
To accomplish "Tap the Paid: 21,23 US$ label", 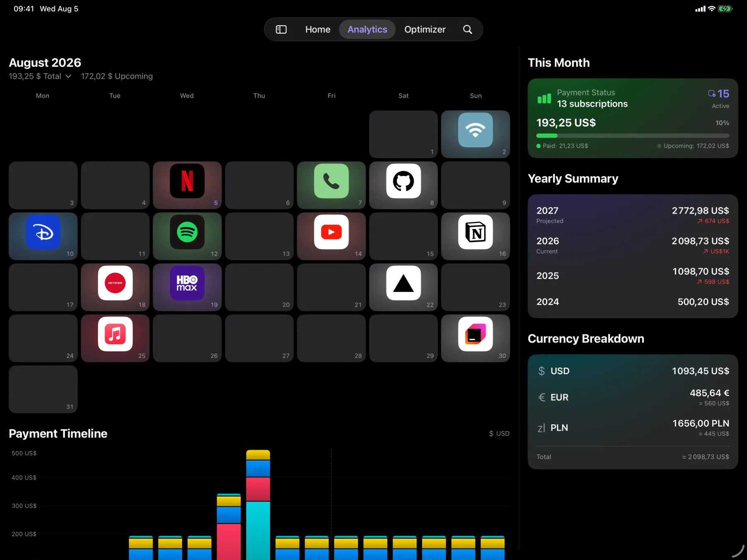I will click(562, 146).
